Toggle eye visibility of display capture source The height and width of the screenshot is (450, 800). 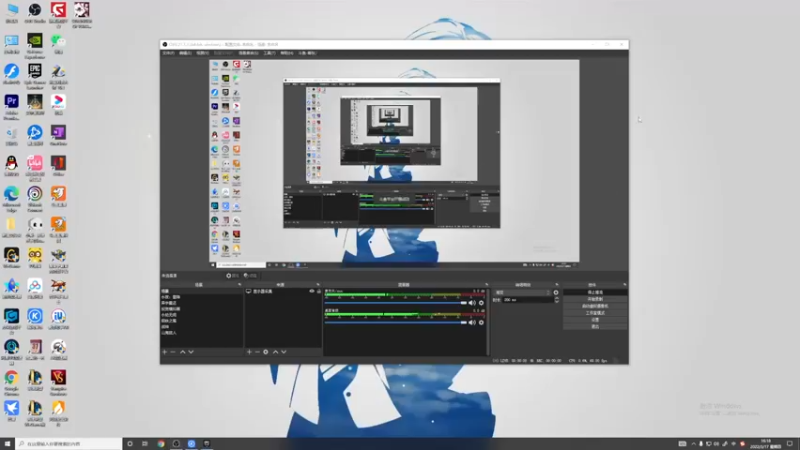pyautogui.click(x=312, y=291)
